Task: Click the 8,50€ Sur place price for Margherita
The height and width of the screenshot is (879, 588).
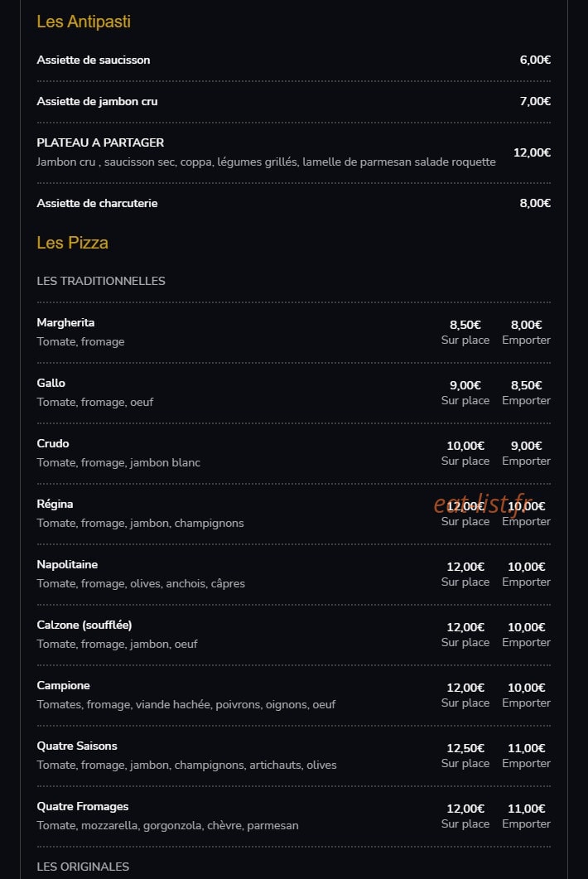Action: point(465,332)
